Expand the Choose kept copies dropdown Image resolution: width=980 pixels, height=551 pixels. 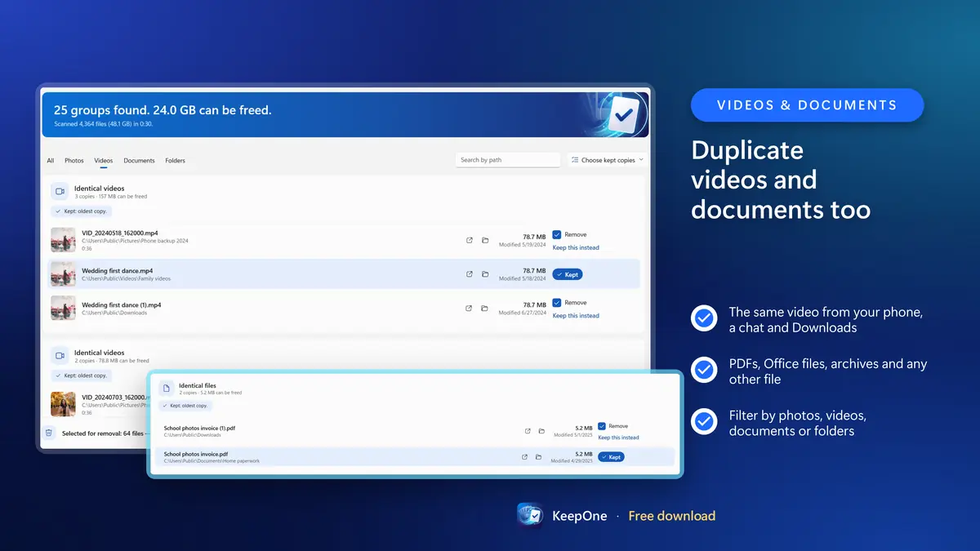607,160
